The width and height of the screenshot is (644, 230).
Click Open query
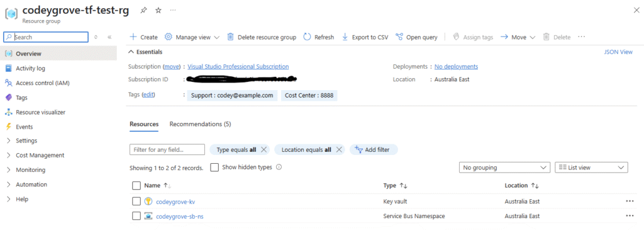[416, 37]
